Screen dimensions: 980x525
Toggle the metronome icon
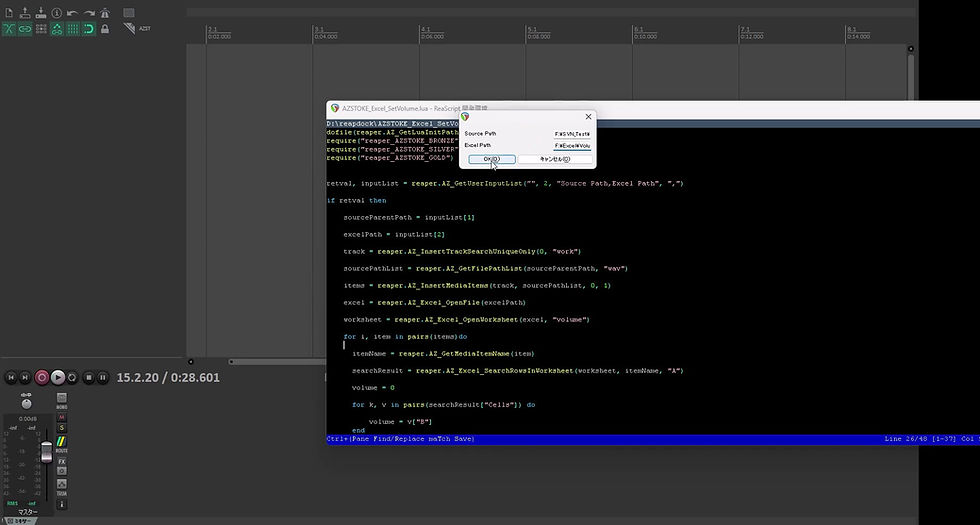pos(104,12)
